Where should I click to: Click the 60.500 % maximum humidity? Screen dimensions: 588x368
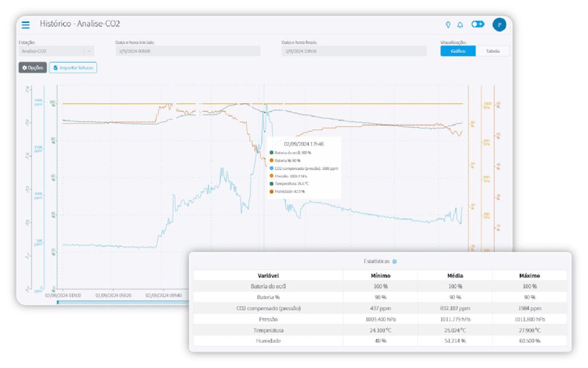click(529, 340)
